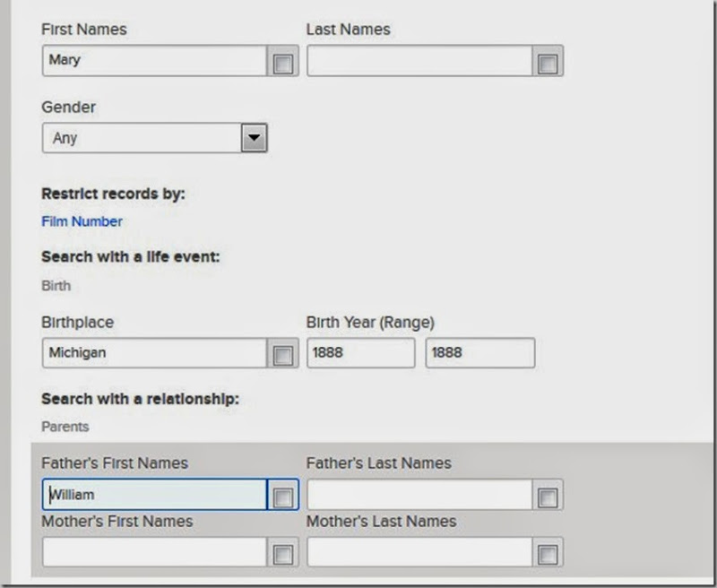Click the 'Restrict records by:' heading
Viewport: 717px width, 588px height.
click(114, 194)
